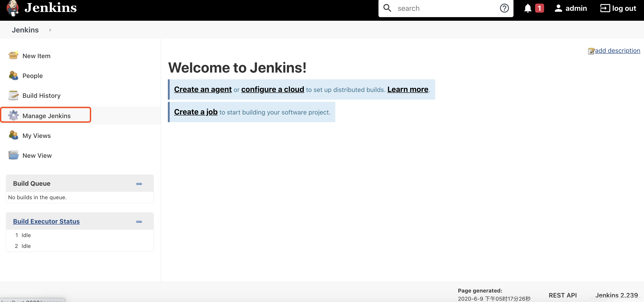Viewport: 644px width, 302px height.
Task: Open the admin user menu
Action: click(x=571, y=8)
